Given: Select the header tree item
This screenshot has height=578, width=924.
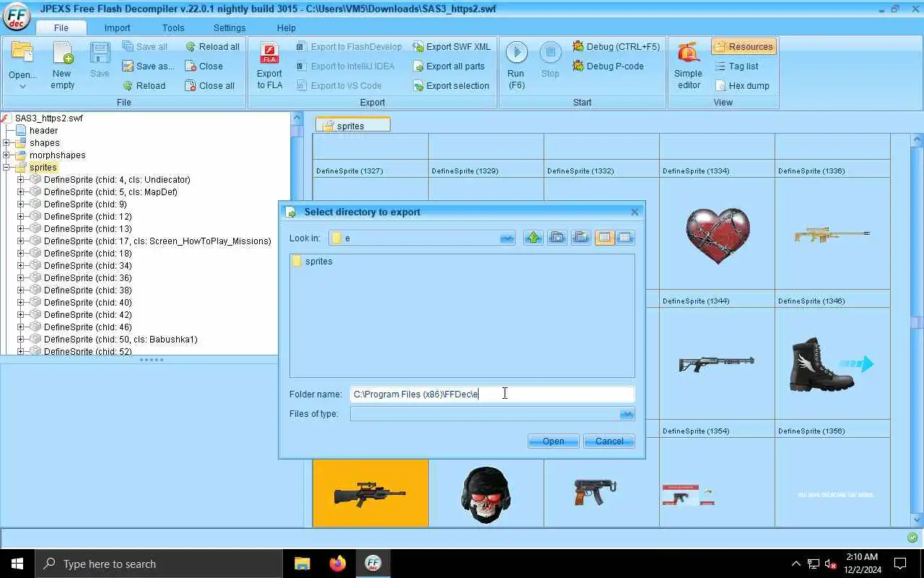Looking at the screenshot, I should pyautogui.click(x=37, y=131).
